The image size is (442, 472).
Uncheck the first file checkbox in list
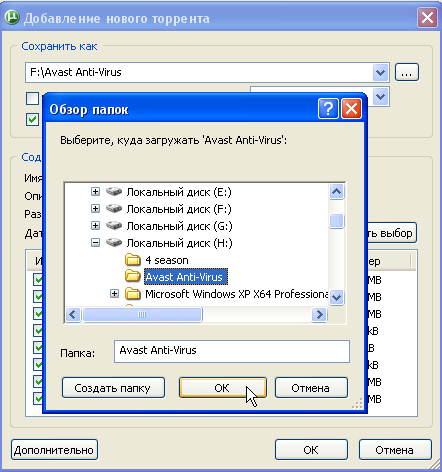[x=38, y=279]
